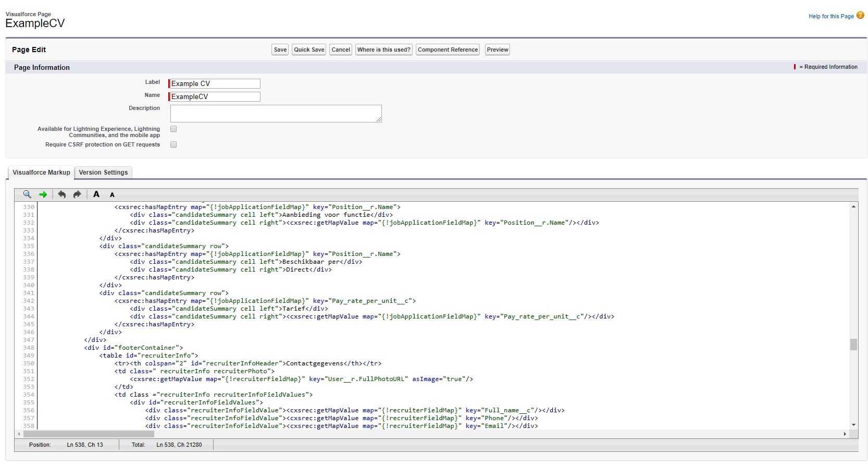Image resolution: width=868 pixels, height=466 pixels.
Task: Click the horizontal scrollbar thumb in the editor
Action: pyautogui.click(x=89, y=434)
